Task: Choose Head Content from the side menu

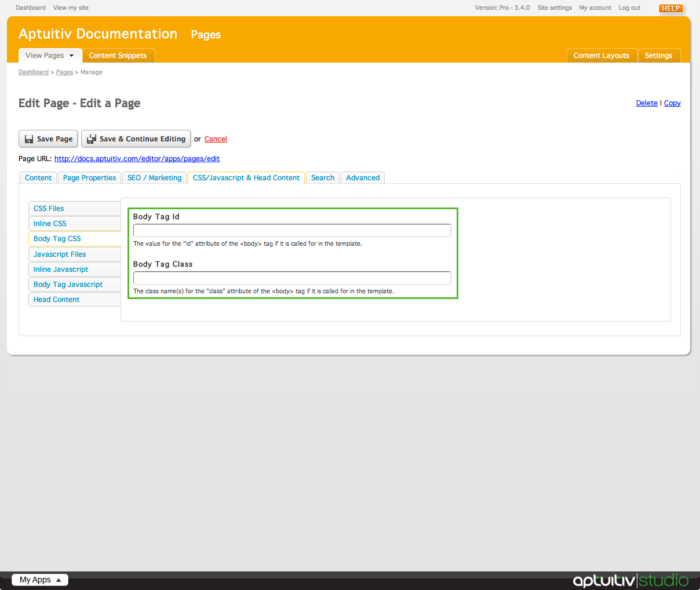Action: click(56, 300)
